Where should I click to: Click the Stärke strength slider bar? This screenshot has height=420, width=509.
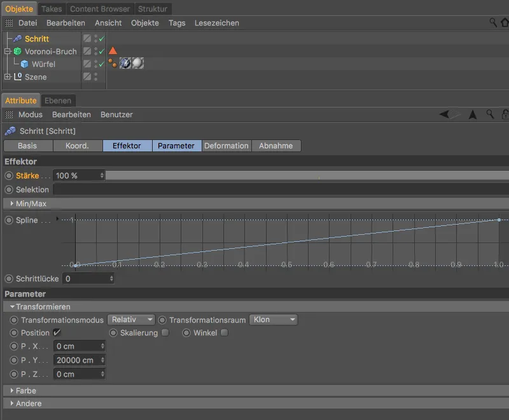[305, 176]
